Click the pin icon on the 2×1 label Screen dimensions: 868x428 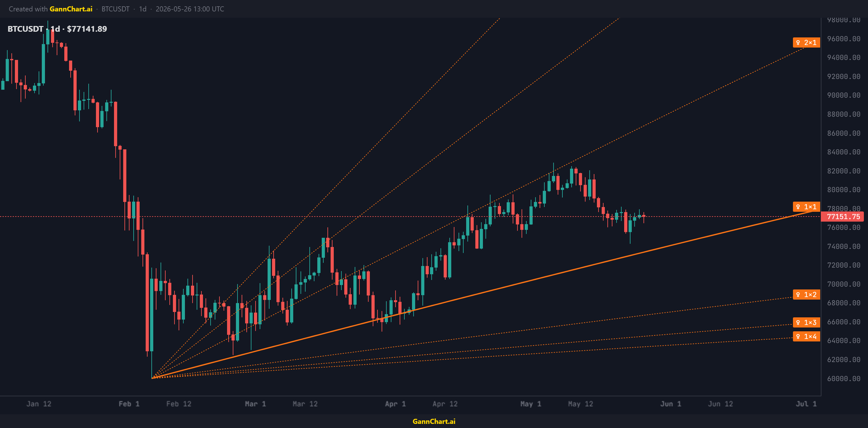click(x=798, y=42)
